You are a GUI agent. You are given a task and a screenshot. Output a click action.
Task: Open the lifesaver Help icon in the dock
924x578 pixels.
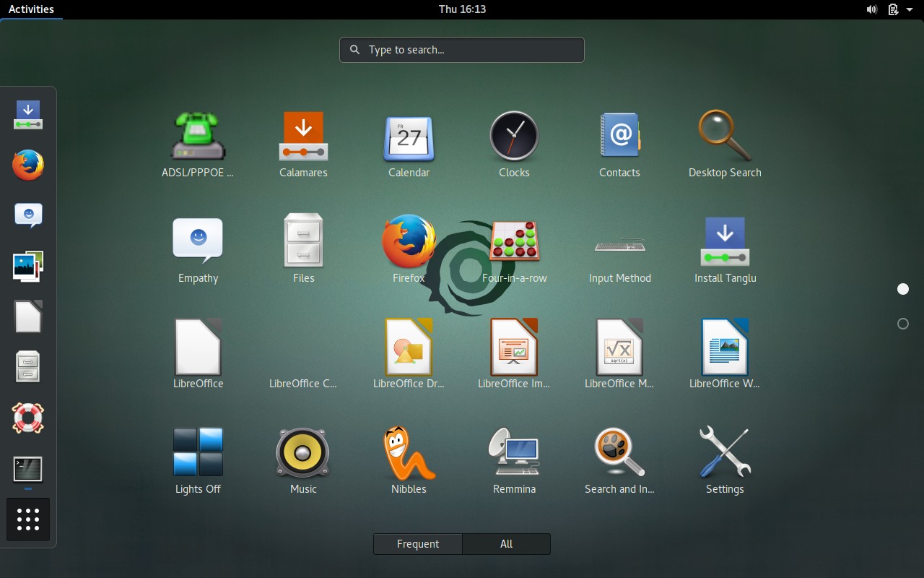tap(27, 418)
